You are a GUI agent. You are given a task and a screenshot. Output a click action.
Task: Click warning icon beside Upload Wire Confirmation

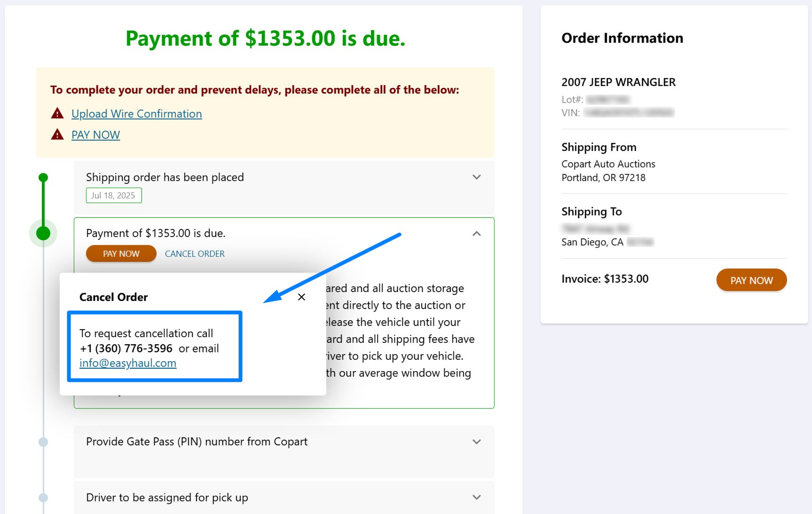pyautogui.click(x=57, y=113)
